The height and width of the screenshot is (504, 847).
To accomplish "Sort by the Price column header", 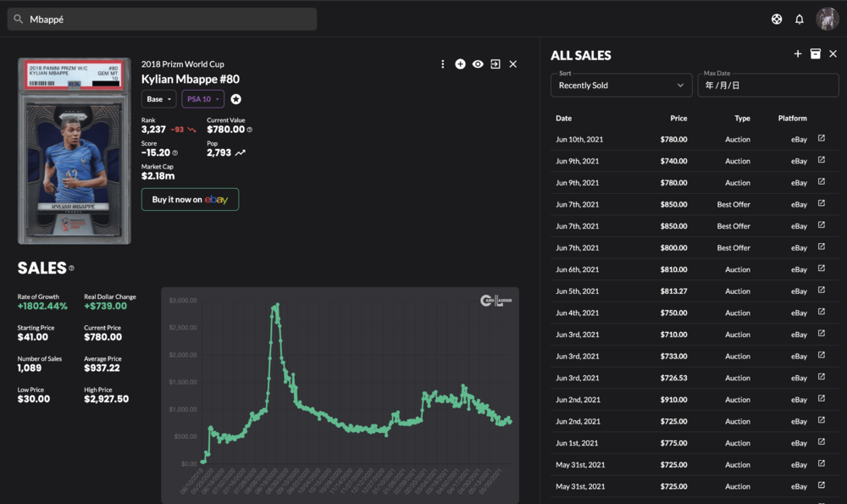I will pyautogui.click(x=678, y=119).
